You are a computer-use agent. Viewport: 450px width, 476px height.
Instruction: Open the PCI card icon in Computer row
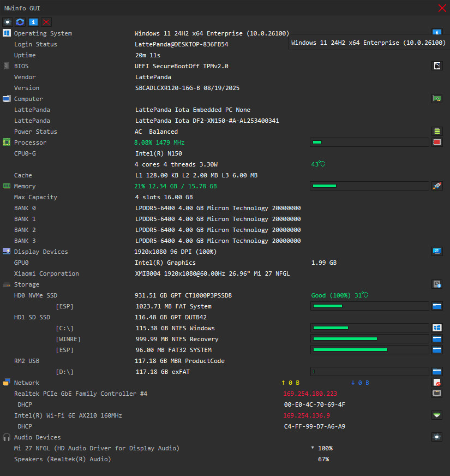point(437,99)
